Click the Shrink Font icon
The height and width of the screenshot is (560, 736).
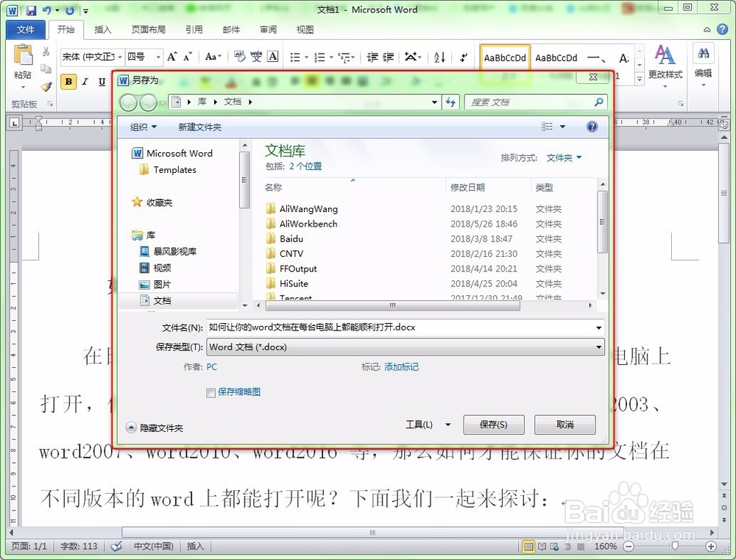click(187, 57)
